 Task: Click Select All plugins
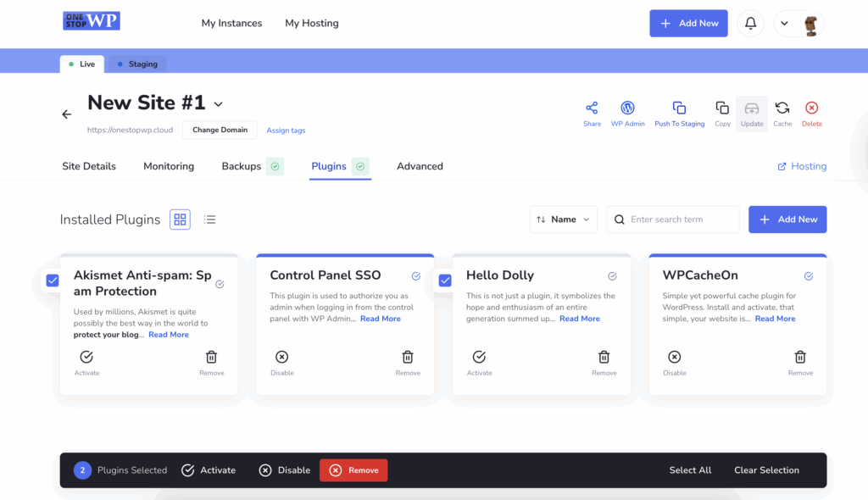coord(690,470)
